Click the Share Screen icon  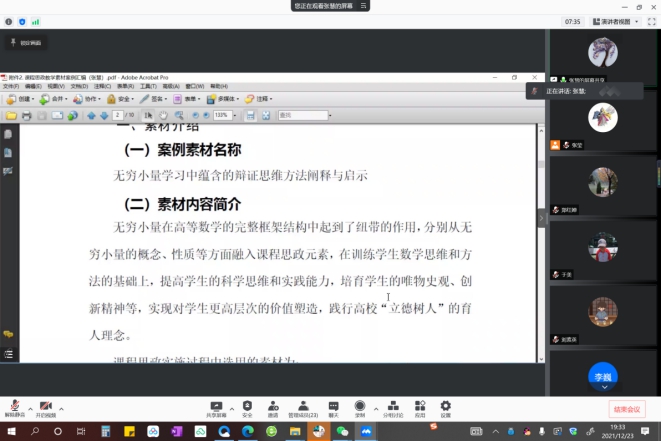216,407
